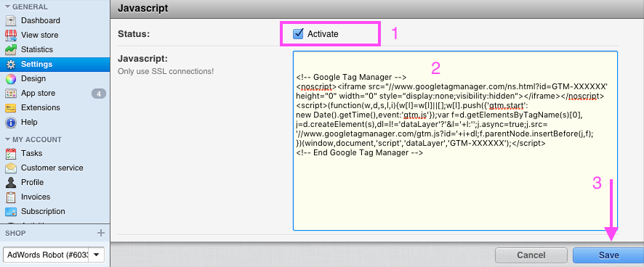Open the Profile person icon
This screenshot has width=644, height=267.
tap(11, 183)
